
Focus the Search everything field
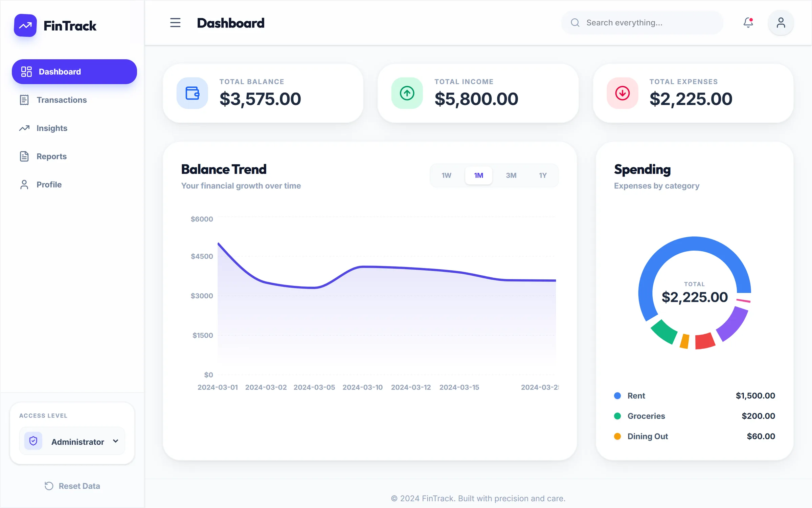pyautogui.click(x=642, y=23)
